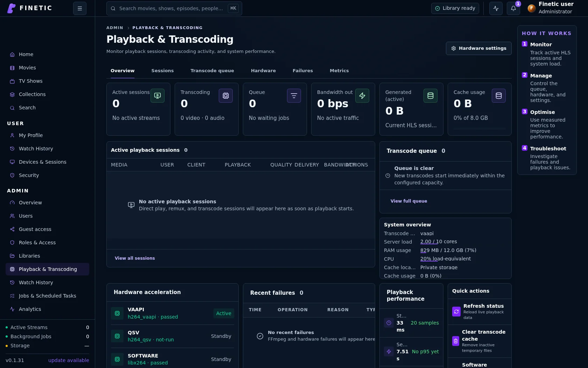Follow the View full queue link
The width and height of the screenshot is (588, 368).
pyautogui.click(x=409, y=201)
